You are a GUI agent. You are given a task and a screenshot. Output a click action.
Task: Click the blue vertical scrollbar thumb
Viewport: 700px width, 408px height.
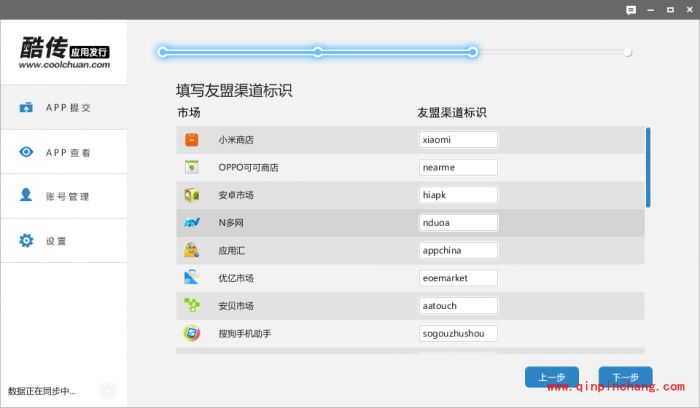(x=648, y=167)
